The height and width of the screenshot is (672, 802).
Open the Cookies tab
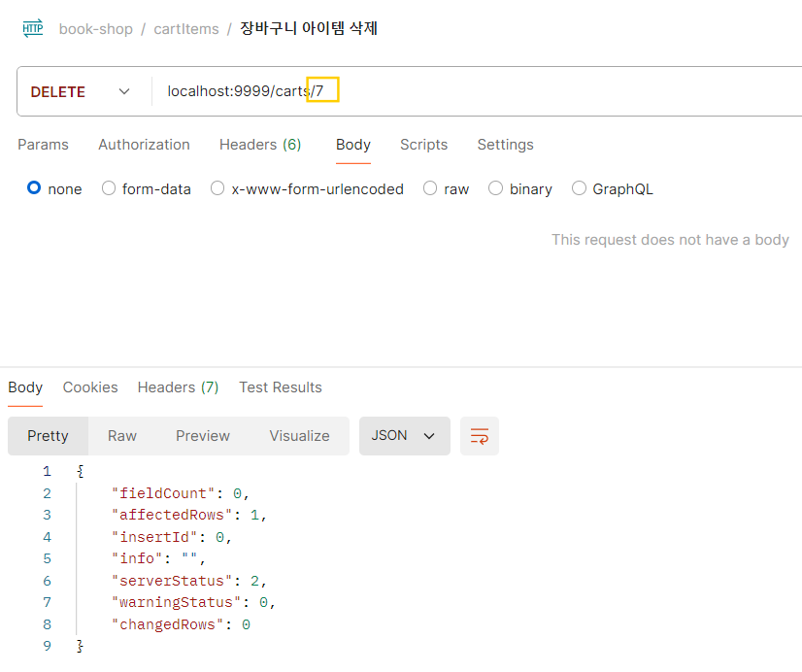(x=90, y=387)
